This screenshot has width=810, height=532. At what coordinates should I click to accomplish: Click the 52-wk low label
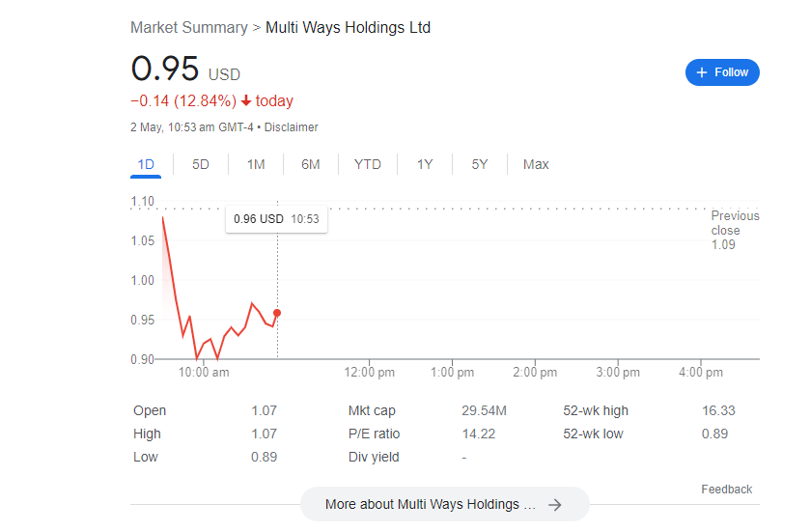(593, 434)
